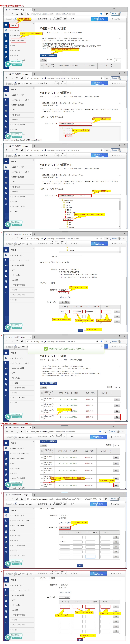This screenshot has width=130, height=644.
Task: Click the favorites star in step 1 address bar
Action: tap(101, 14)
